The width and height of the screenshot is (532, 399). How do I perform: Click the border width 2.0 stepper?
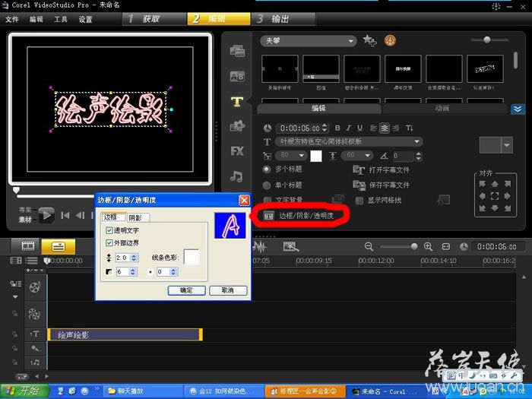[x=134, y=258]
